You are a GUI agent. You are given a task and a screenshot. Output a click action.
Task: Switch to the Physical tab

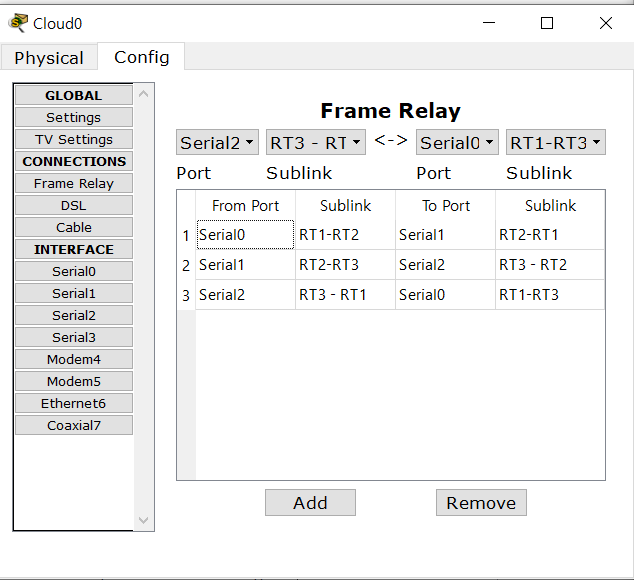point(49,57)
